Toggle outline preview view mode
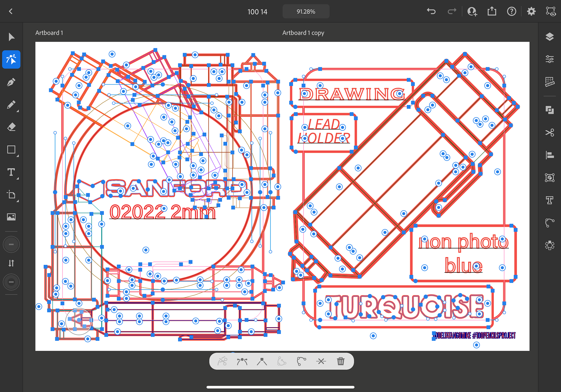The image size is (561, 392). pyautogui.click(x=551, y=11)
